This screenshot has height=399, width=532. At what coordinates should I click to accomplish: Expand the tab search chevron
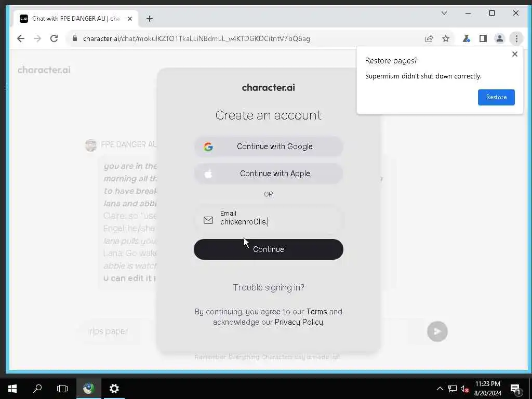pyautogui.click(x=444, y=13)
